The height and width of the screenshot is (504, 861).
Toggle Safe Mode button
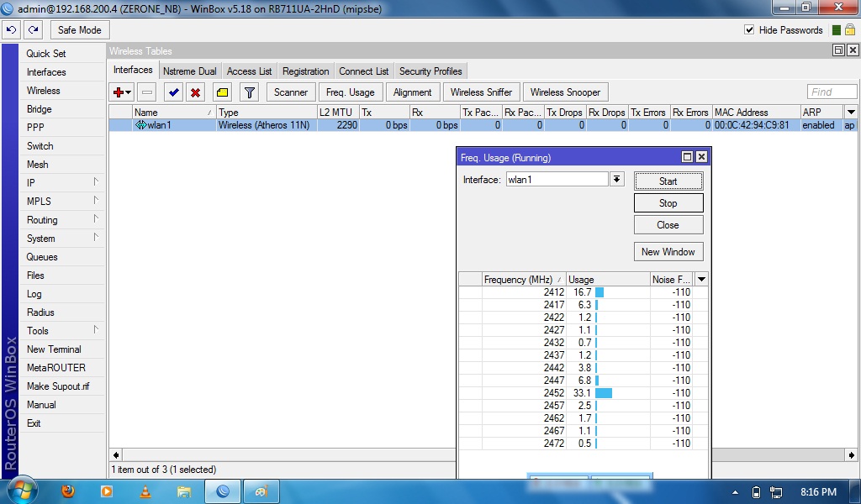coord(80,30)
